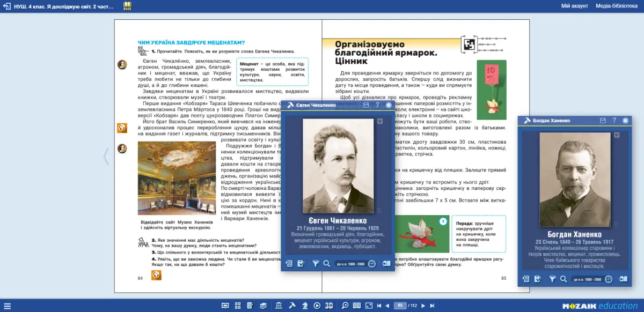Click the palace hall photo in textbook
Image resolution: width=644 pixels, height=312 pixels.
click(x=176, y=179)
